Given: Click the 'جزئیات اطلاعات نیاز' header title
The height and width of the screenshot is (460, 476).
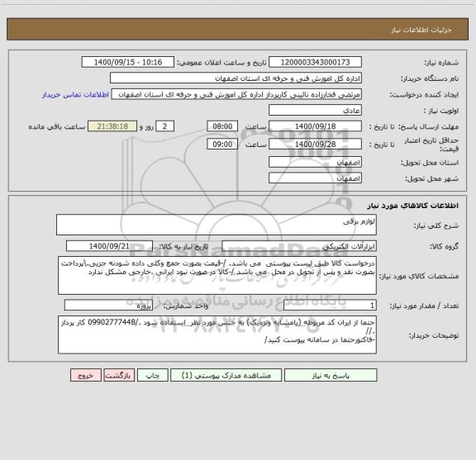Looking at the screenshot, I should pos(421,30).
